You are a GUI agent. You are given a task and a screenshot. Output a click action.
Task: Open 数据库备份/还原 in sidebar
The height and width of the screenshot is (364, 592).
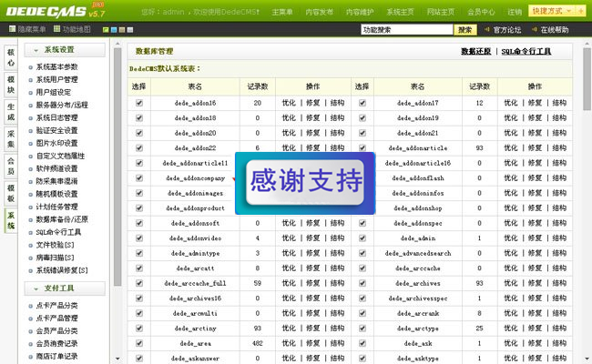click(62, 219)
